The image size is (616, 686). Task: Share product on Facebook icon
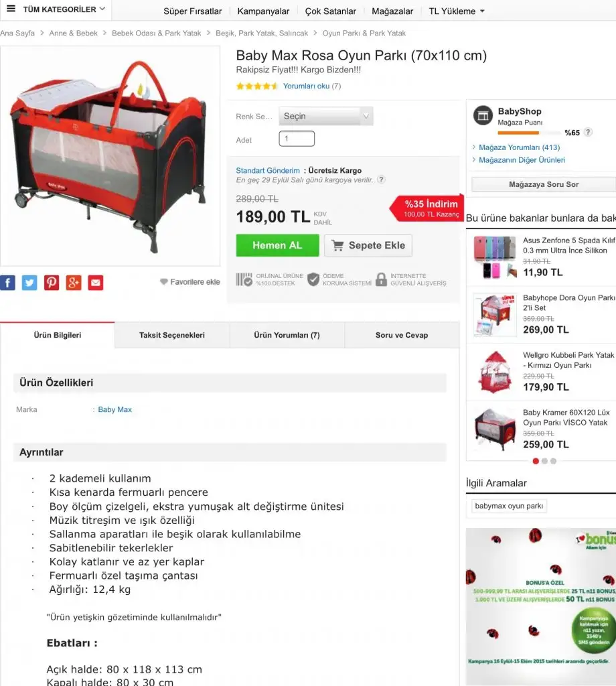[x=7, y=283]
